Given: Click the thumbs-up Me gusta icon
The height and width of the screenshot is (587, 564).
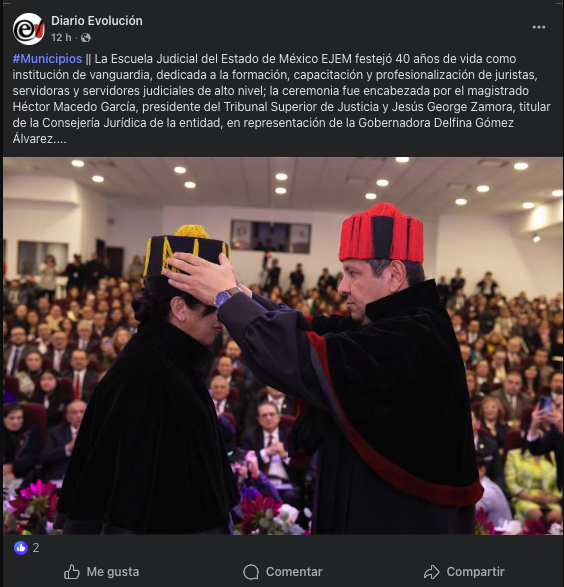Looking at the screenshot, I should [71, 572].
